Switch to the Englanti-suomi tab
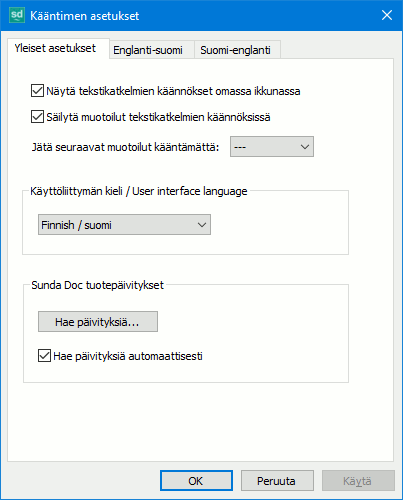Screen dimensions: 403x500 coord(148,50)
